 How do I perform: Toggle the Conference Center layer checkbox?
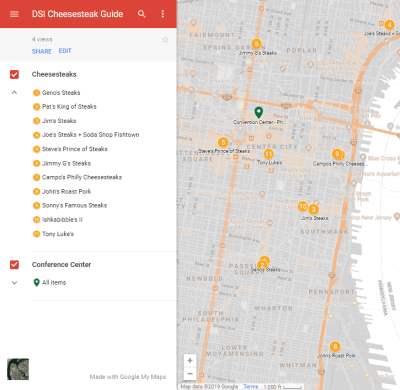click(x=14, y=265)
